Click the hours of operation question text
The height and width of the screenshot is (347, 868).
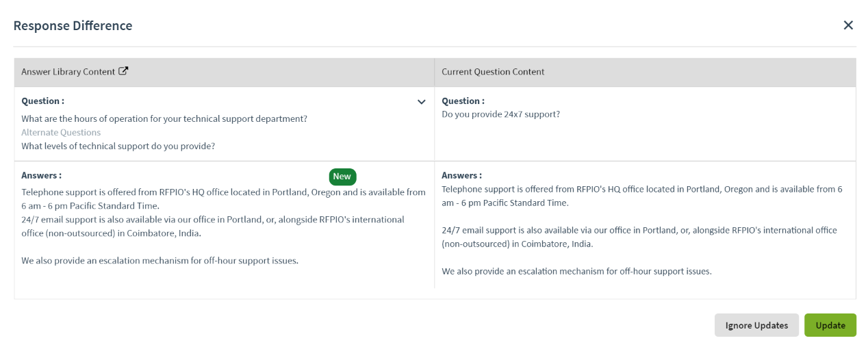(x=164, y=119)
